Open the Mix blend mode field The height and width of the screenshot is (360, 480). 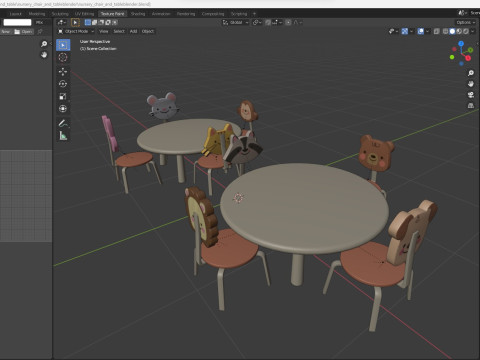[43, 22]
